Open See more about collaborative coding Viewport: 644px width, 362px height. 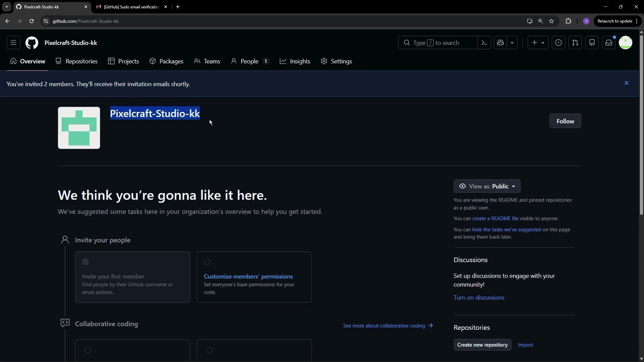(388, 326)
